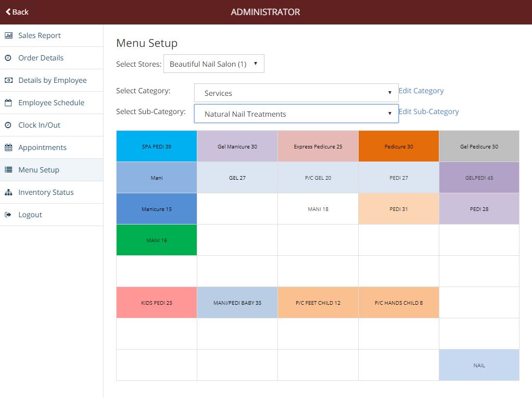Select the Gel Pedicure 50 tile

(479, 146)
